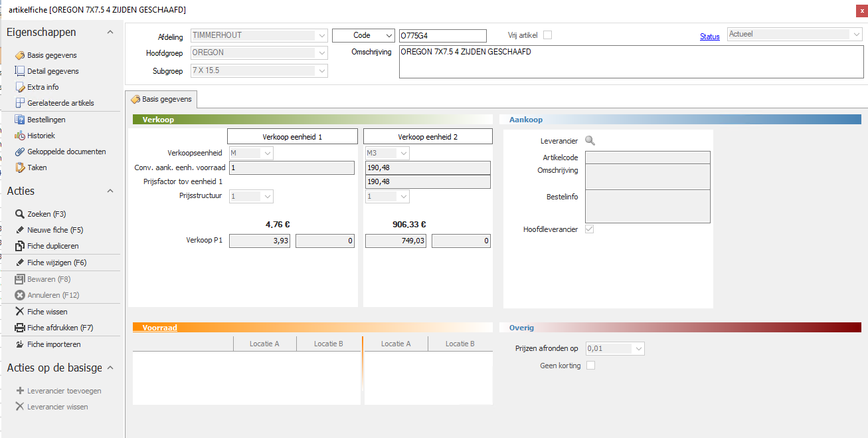Click Fiche wijzigen (F6)
This screenshot has height=438, width=868.
click(x=56, y=263)
